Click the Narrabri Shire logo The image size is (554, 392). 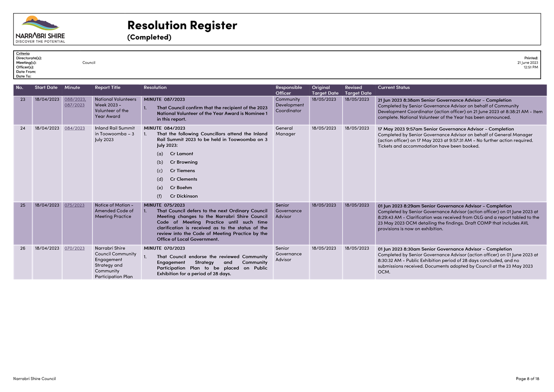pyautogui.click(x=40, y=30)
